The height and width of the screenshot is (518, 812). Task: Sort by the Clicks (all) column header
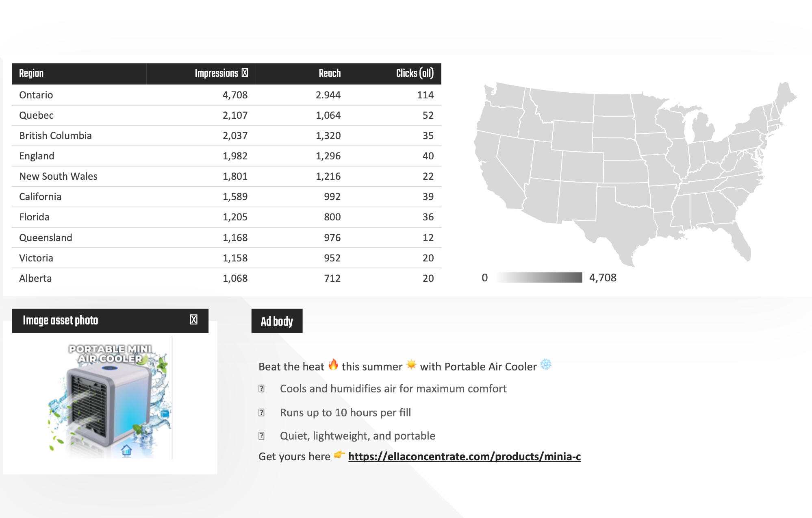415,74
